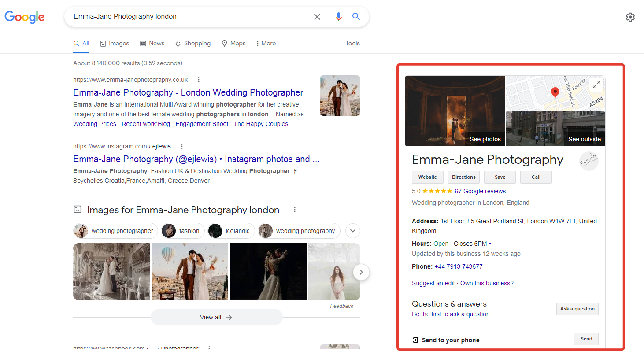The image size is (644, 351).
Task: Click Own this business?
Action: click(487, 283)
